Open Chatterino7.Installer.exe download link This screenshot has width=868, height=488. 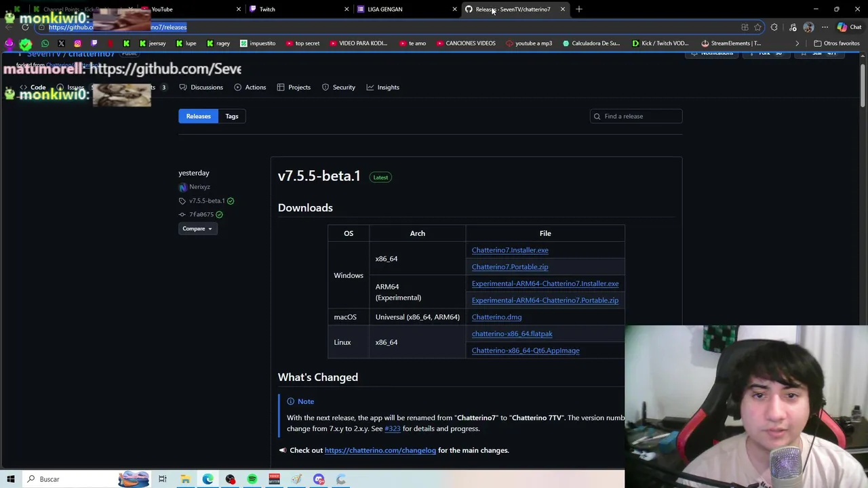[x=510, y=250]
